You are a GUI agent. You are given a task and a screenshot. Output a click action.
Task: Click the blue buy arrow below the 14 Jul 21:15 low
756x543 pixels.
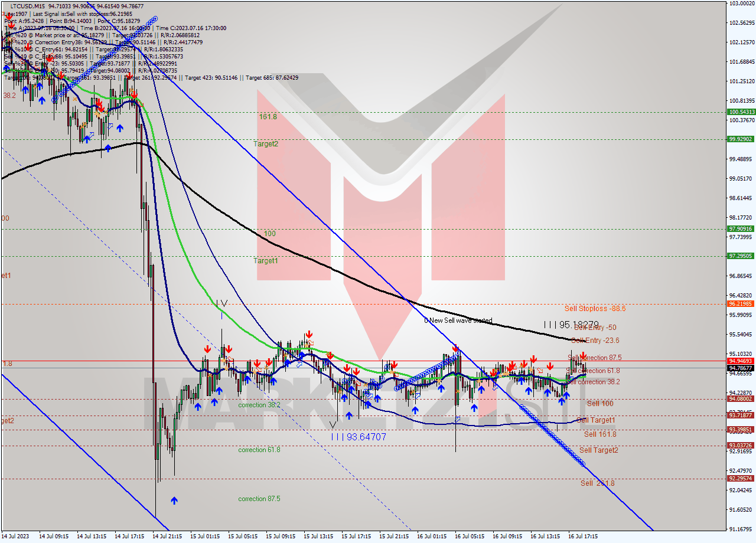click(x=174, y=501)
